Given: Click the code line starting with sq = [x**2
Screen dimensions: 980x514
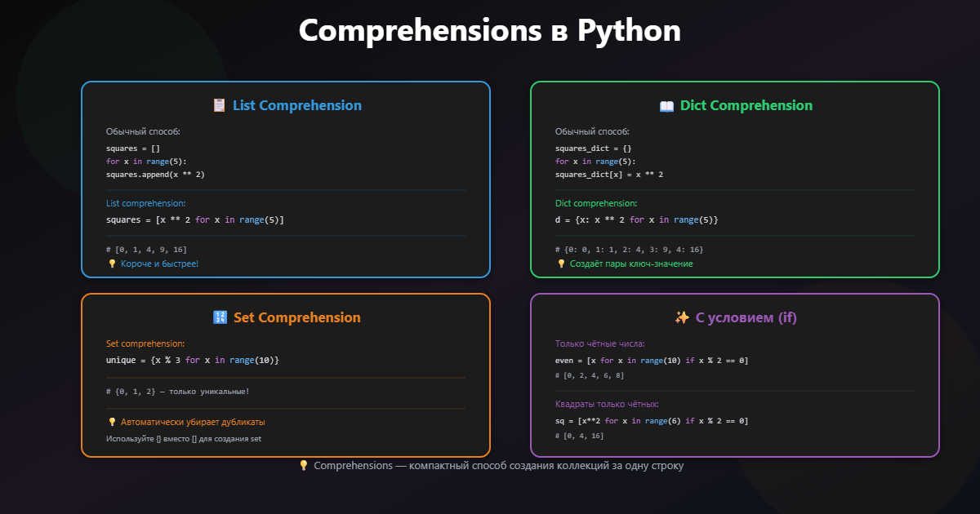Looking at the screenshot, I should [652, 421].
